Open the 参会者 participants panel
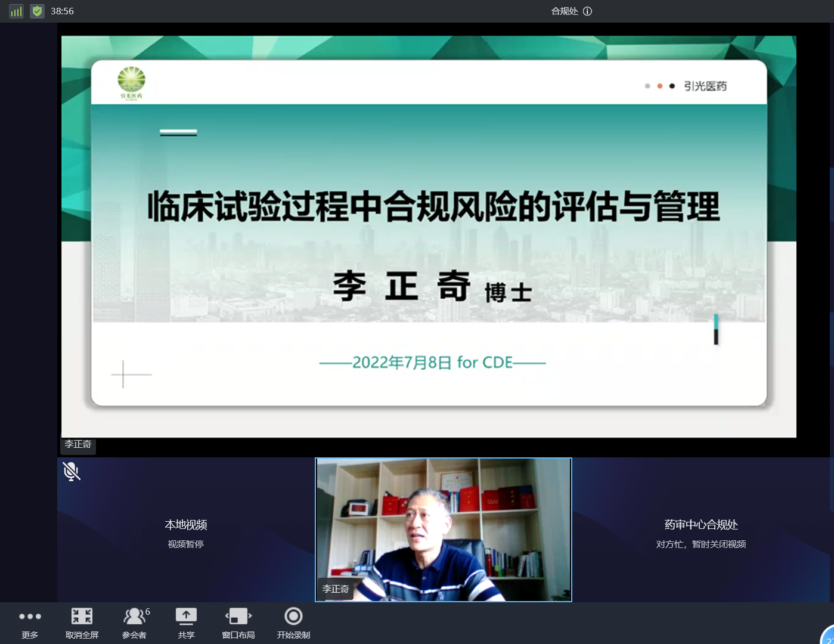The height and width of the screenshot is (644, 834). coord(134,623)
